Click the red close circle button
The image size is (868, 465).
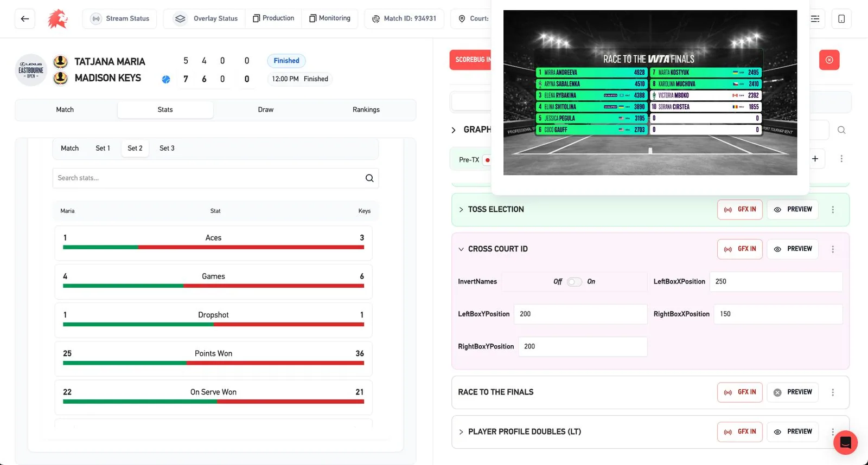(829, 60)
